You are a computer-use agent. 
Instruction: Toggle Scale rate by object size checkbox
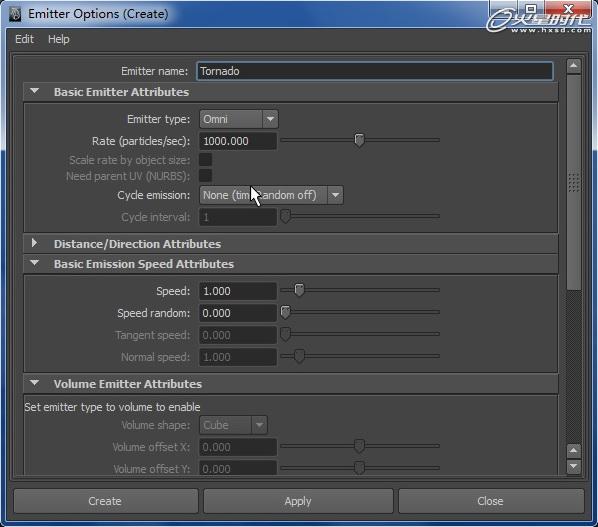205,160
